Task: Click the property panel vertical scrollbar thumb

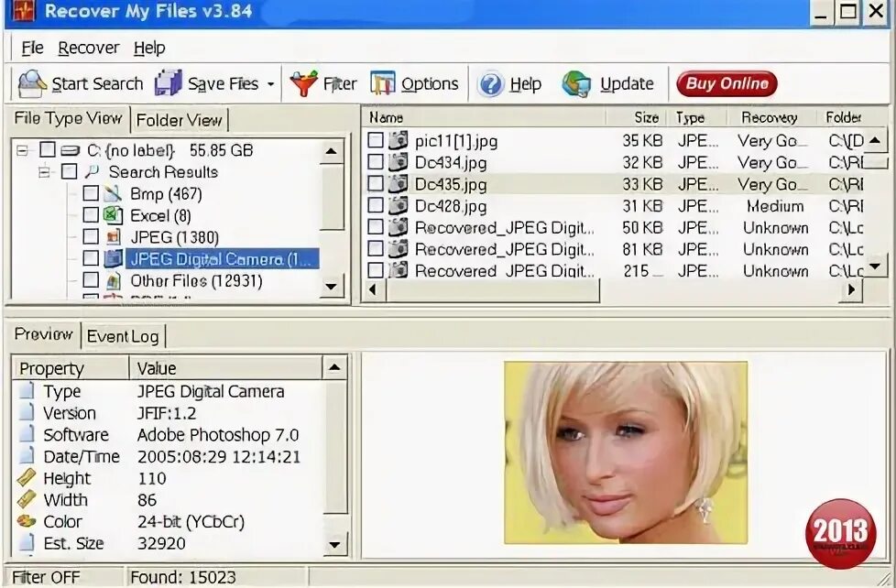Action: (335, 447)
